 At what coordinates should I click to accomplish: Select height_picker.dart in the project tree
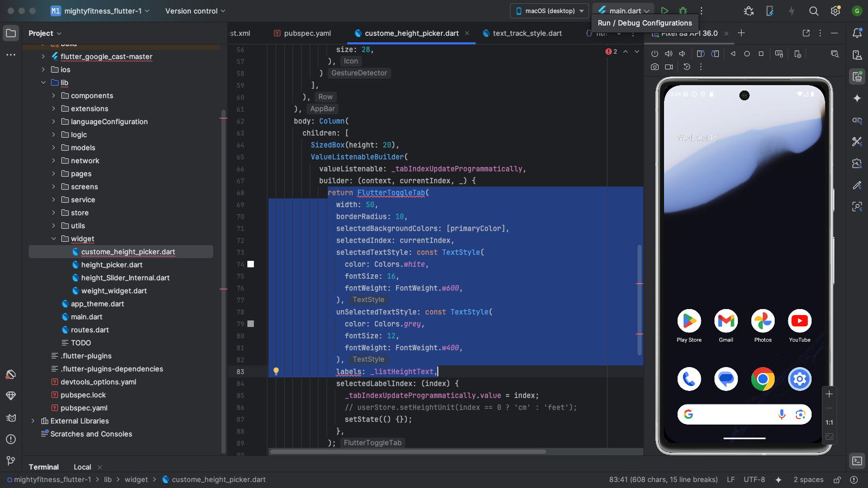112,265
